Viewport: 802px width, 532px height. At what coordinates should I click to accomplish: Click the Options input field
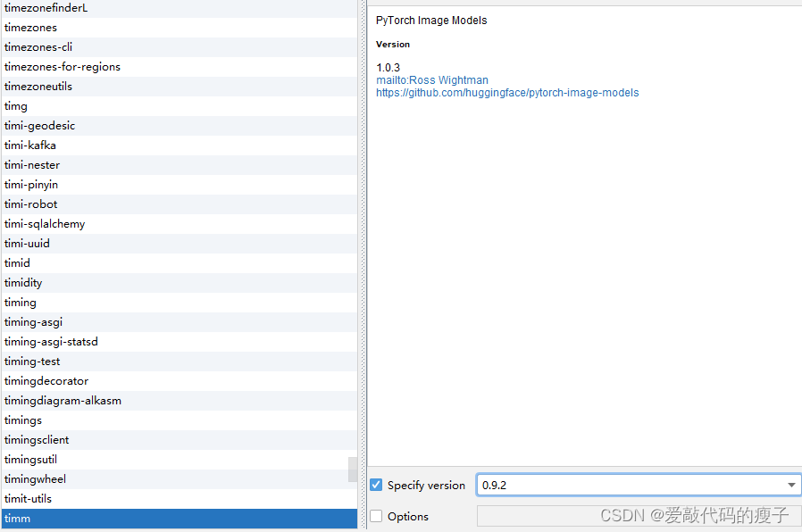click(x=639, y=516)
